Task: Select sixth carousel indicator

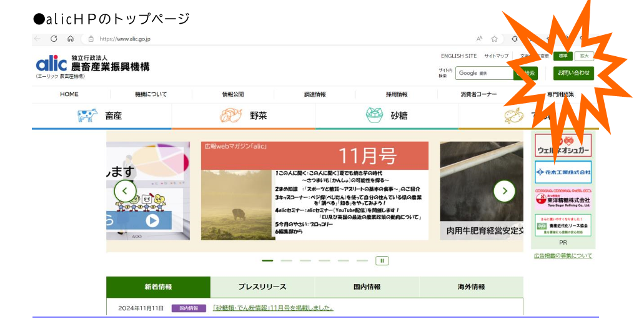Action: 362,261
